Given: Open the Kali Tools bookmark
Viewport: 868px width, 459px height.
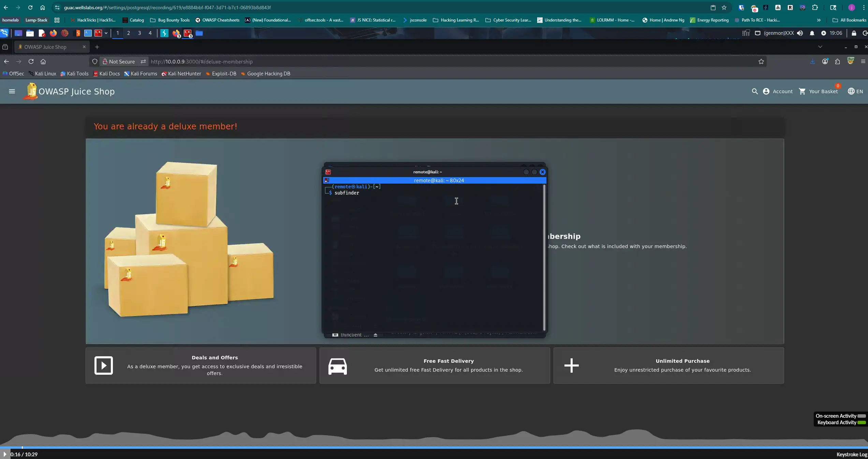Looking at the screenshot, I should tap(74, 73).
